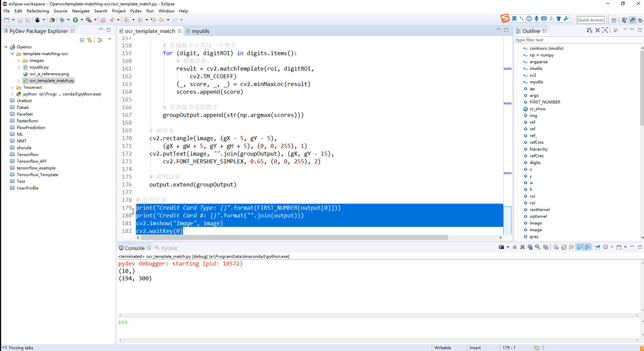Screen dimensions: 644x351
Task: Select the ocr_template_match.py file
Action: click(x=52, y=81)
